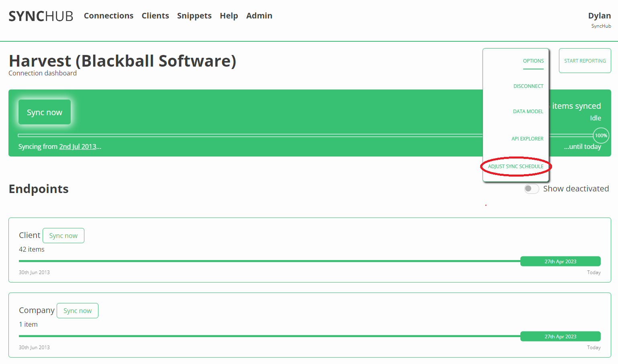Choose DISCONNECT from the options menu
The width and height of the screenshot is (618, 364).
click(528, 86)
